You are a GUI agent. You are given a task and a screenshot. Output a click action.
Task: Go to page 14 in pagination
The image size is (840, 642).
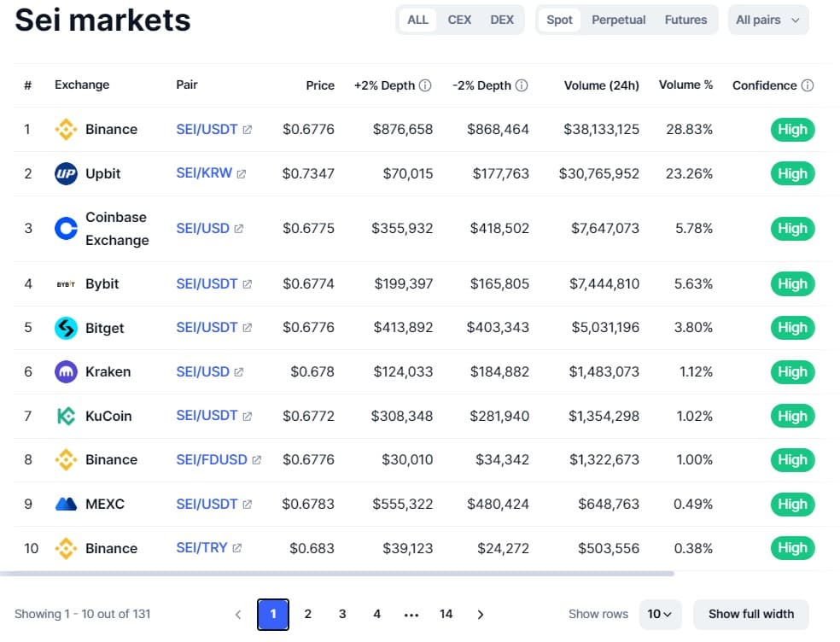point(446,614)
